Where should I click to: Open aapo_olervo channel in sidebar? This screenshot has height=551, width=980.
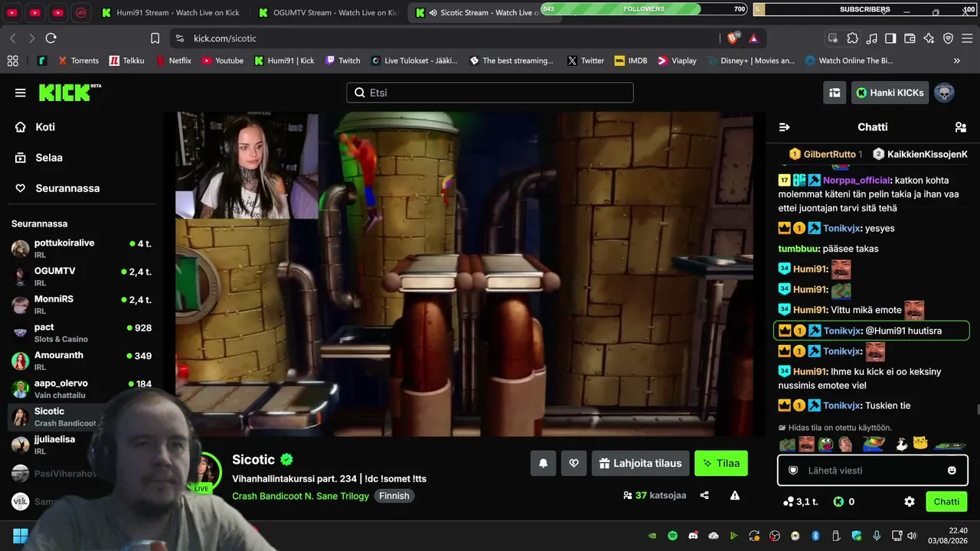click(x=82, y=389)
